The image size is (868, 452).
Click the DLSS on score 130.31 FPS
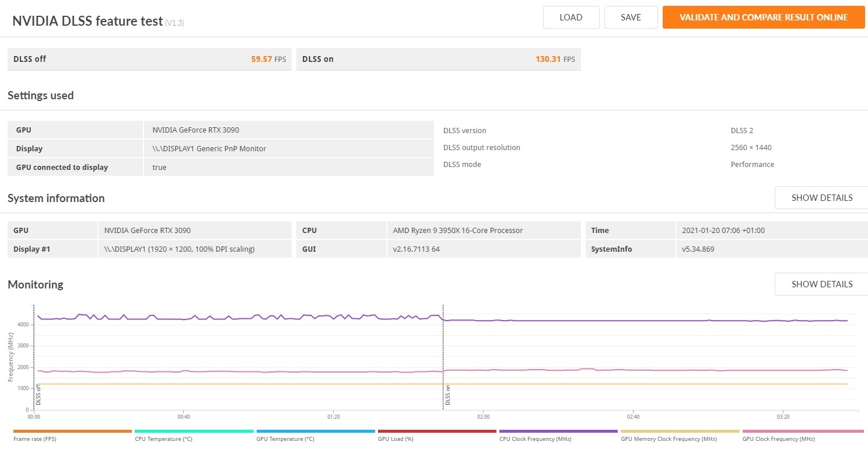[x=555, y=59]
